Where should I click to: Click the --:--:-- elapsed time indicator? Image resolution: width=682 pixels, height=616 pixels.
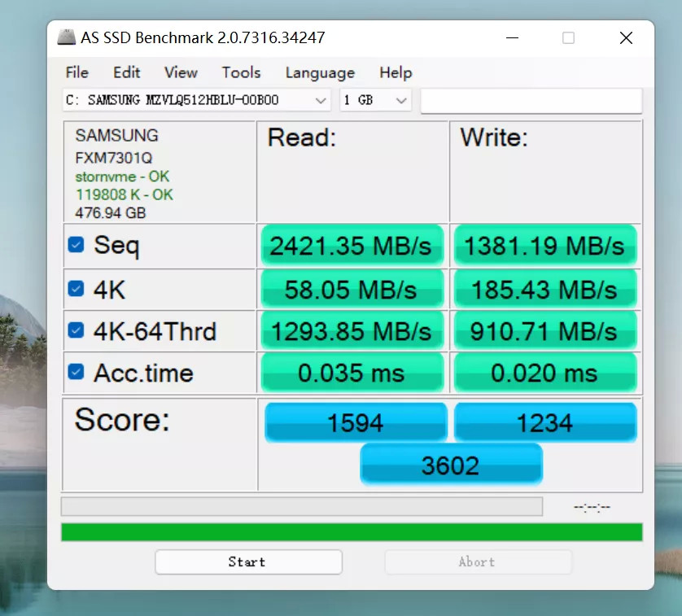tap(592, 507)
